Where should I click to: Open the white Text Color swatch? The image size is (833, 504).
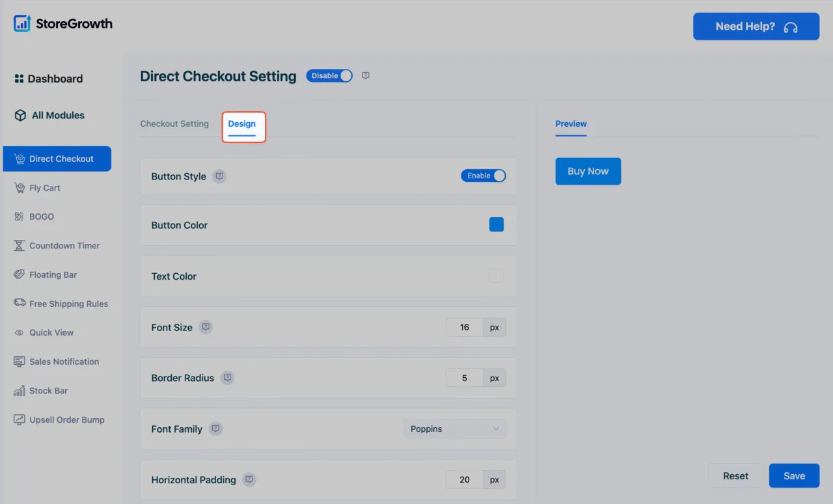point(497,276)
